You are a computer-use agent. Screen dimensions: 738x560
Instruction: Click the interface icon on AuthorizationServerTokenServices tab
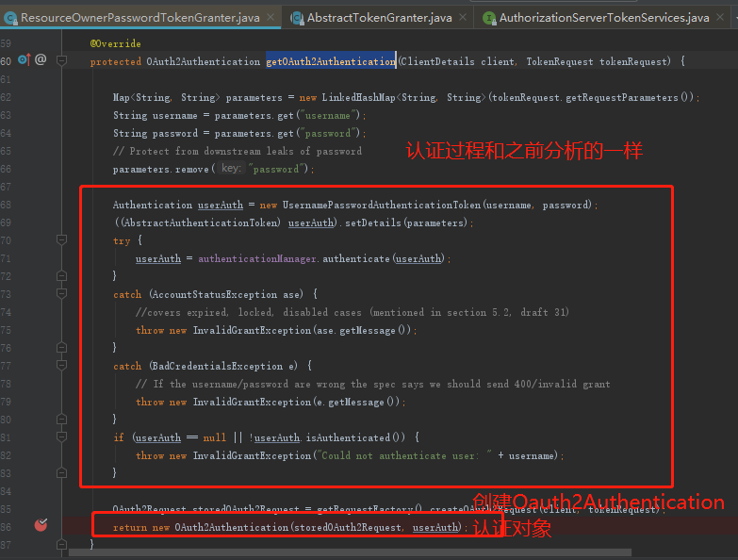tap(489, 18)
